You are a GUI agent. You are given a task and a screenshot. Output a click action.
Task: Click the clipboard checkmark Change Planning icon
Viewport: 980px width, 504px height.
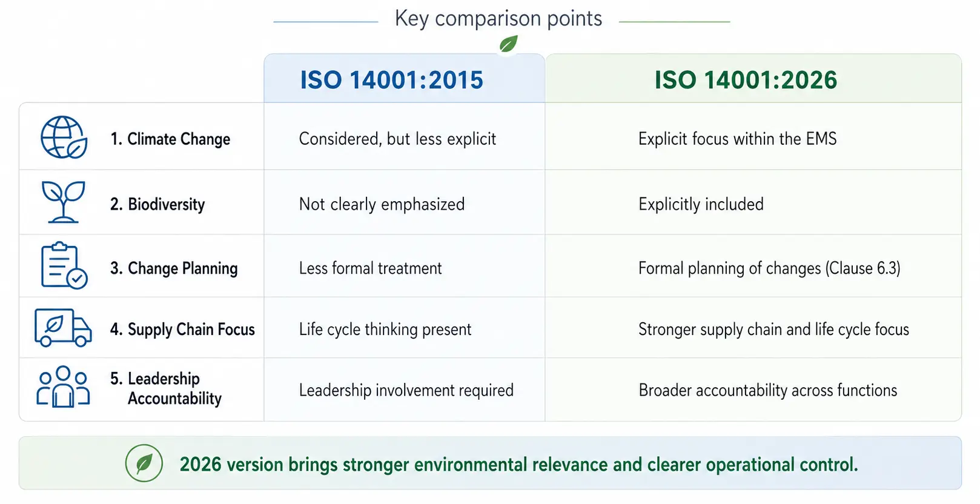64,265
